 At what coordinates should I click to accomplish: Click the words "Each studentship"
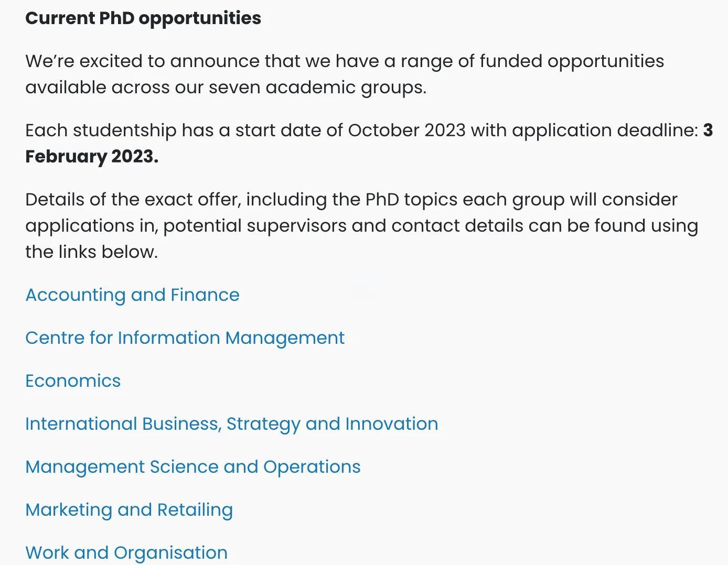[101, 131]
